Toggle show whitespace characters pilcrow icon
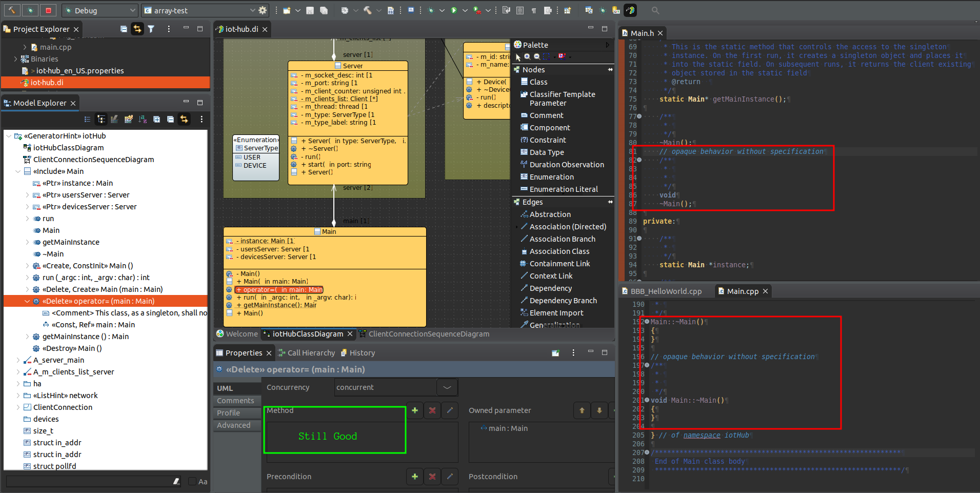Viewport: 980px width, 493px height. tap(533, 10)
